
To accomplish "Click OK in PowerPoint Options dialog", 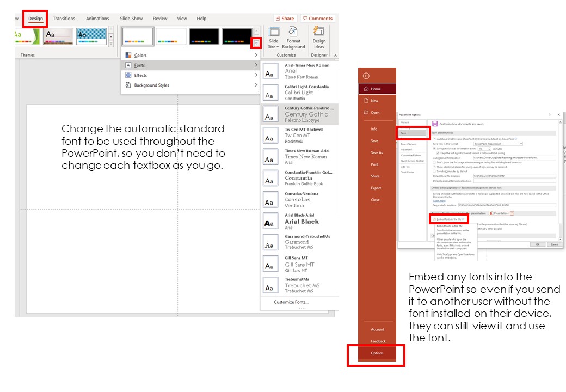I will coord(538,244).
